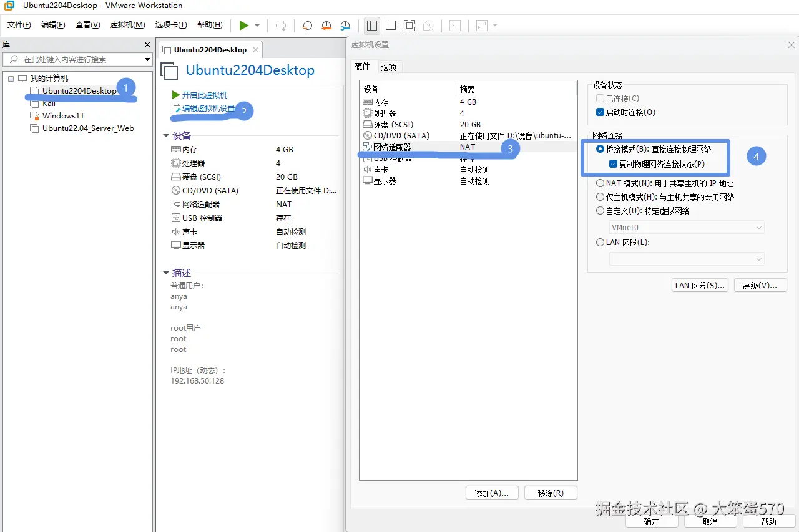
Task: Select the 内存 row in hardware list
Action: 468,102
